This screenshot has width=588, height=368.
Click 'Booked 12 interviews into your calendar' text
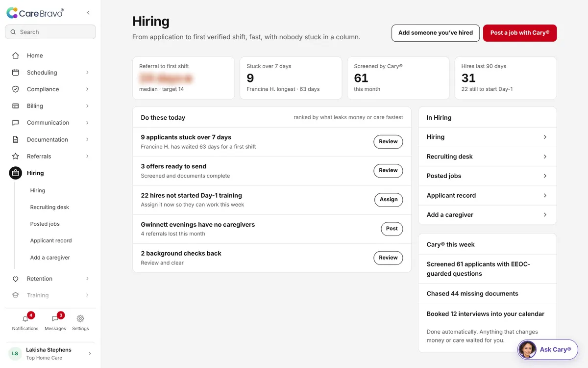486,314
